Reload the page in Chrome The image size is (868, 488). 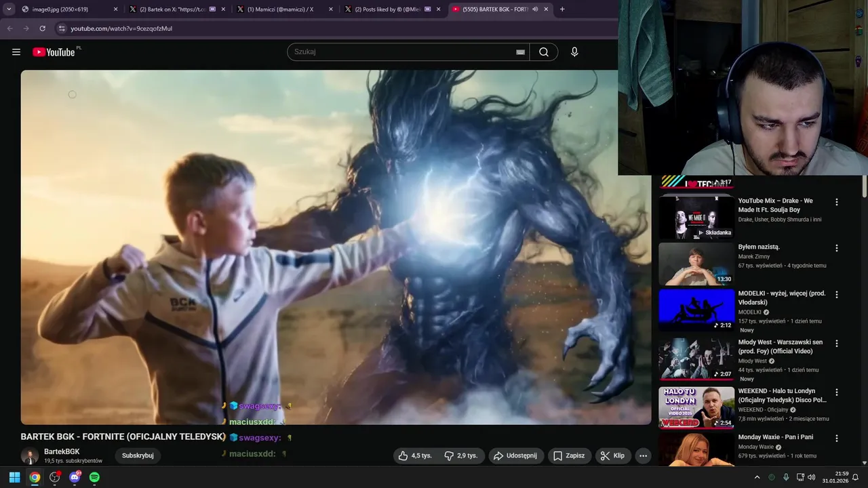[x=42, y=28]
